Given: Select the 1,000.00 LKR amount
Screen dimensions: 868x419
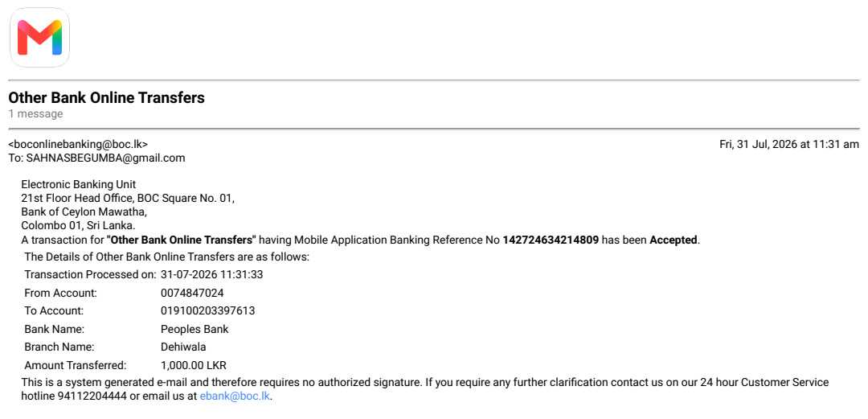Looking at the screenshot, I should (193, 365).
